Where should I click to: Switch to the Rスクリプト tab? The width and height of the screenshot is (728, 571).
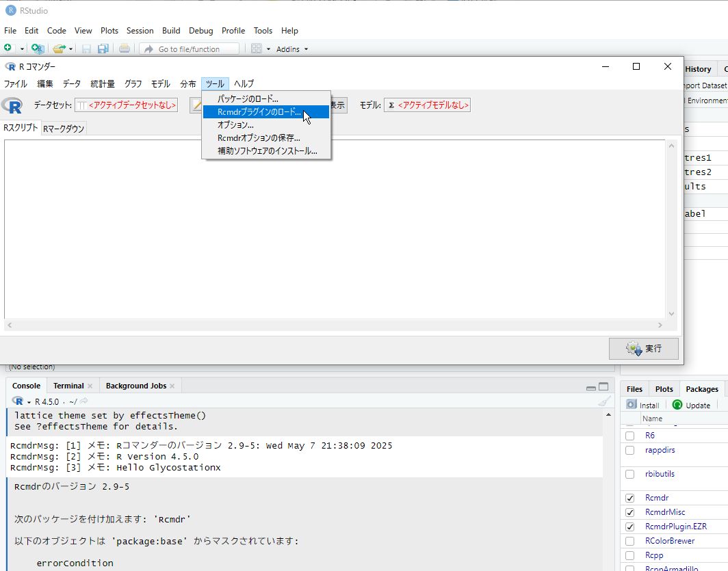(x=21, y=128)
